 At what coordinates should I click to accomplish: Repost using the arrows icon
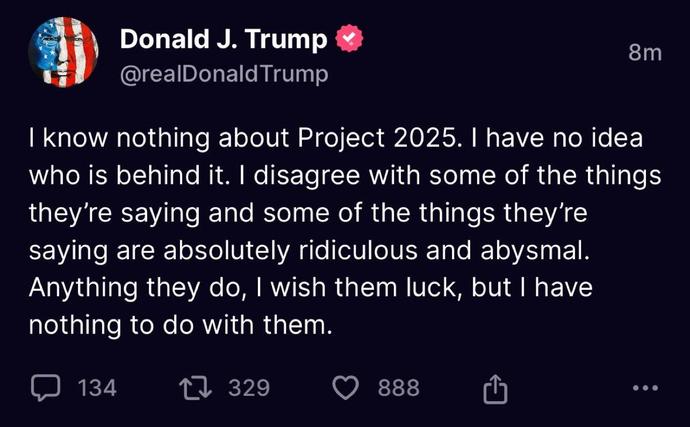pyautogui.click(x=196, y=388)
